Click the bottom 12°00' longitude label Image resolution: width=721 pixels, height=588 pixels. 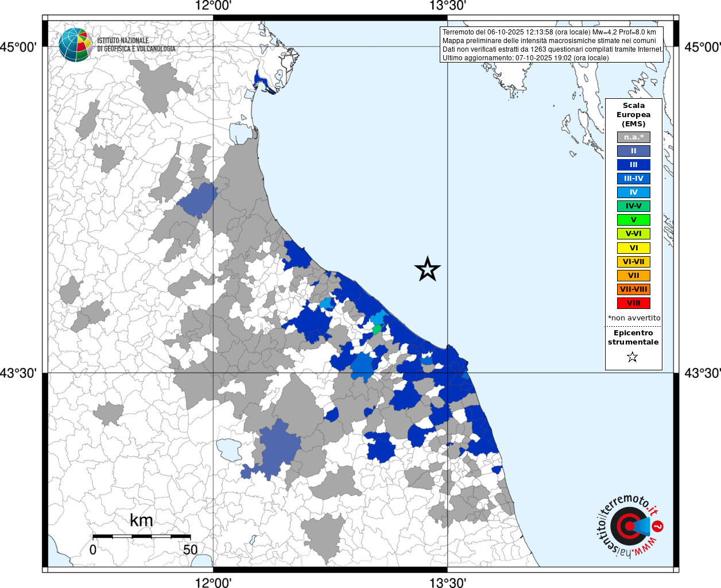(213, 582)
